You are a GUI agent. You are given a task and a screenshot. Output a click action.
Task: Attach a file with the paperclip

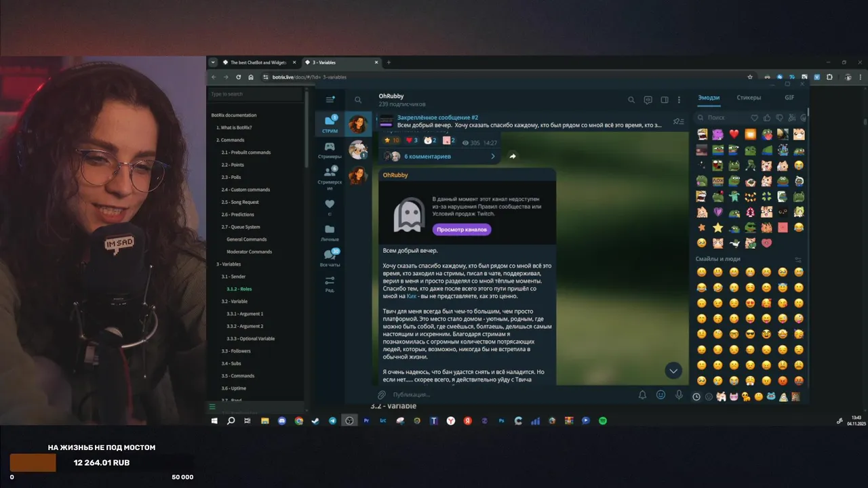pyautogui.click(x=382, y=394)
